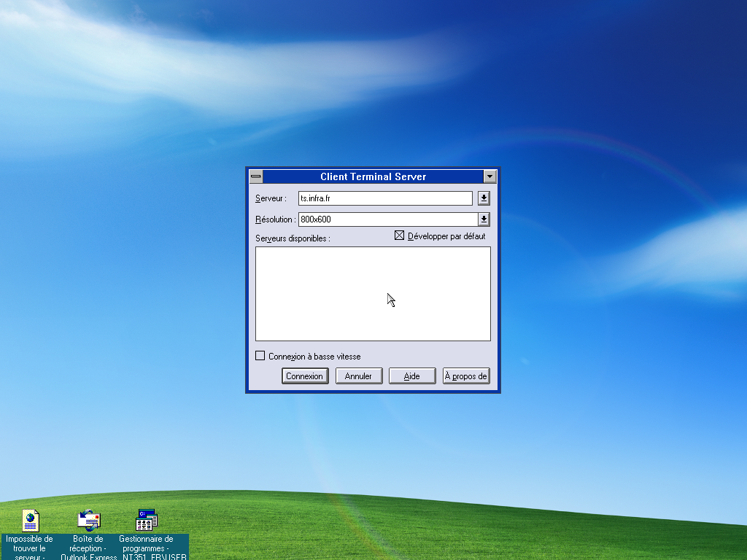747x560 pixels.
Task: Open the window control menu box
Action: (255, 176)
